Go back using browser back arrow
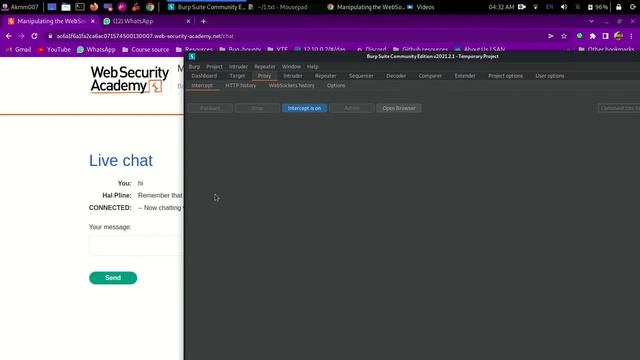This screenshot has height=360, width=640. (9, 36)
